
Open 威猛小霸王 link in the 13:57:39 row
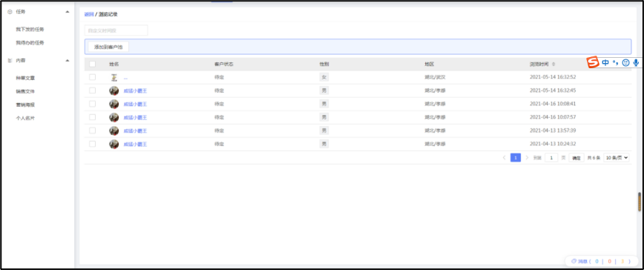[135, 131]
